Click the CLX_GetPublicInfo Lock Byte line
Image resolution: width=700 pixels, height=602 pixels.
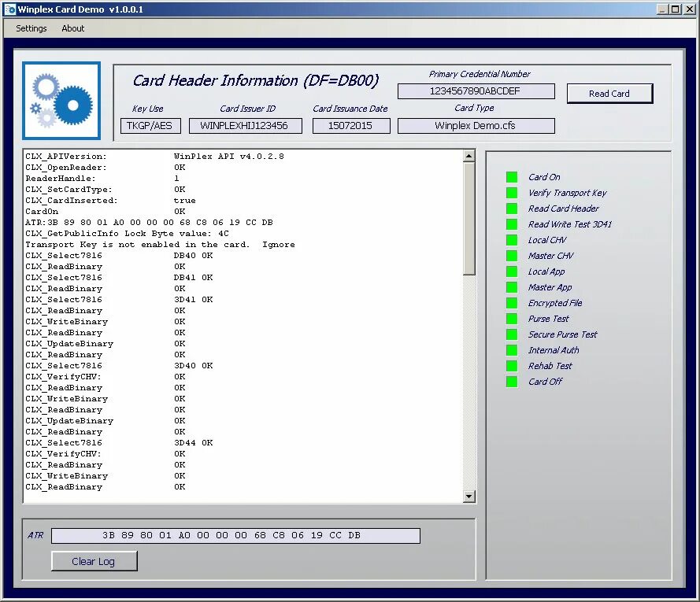coord(127,234)
